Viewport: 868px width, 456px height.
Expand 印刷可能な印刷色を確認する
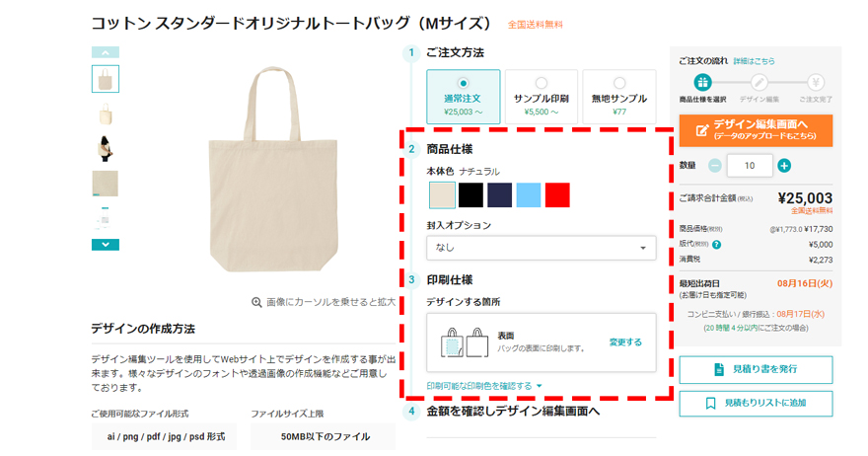click(484, 386)
